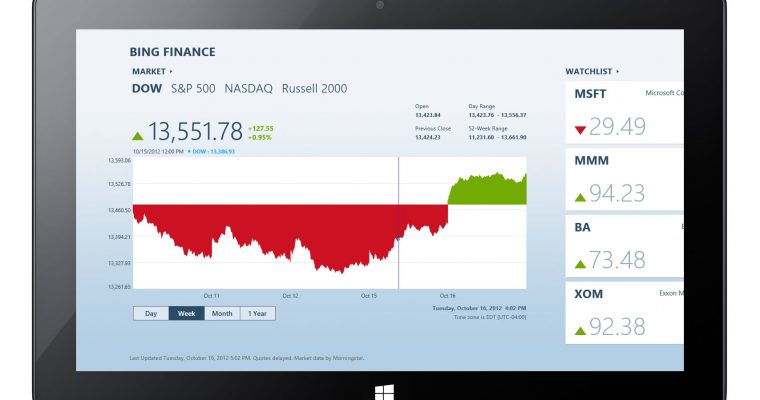Click the Tuesday, October 16, 2012 timestamp
The height and width of the screenshot is (400, 760).
pyautogui.click(x=479, y=308)
